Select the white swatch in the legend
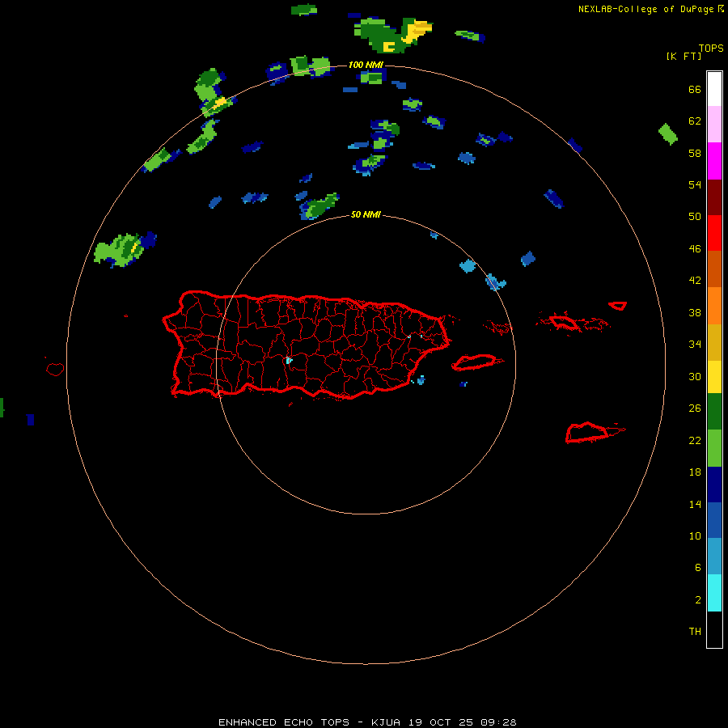The image size is (728, 728). [x=714, y=89]
